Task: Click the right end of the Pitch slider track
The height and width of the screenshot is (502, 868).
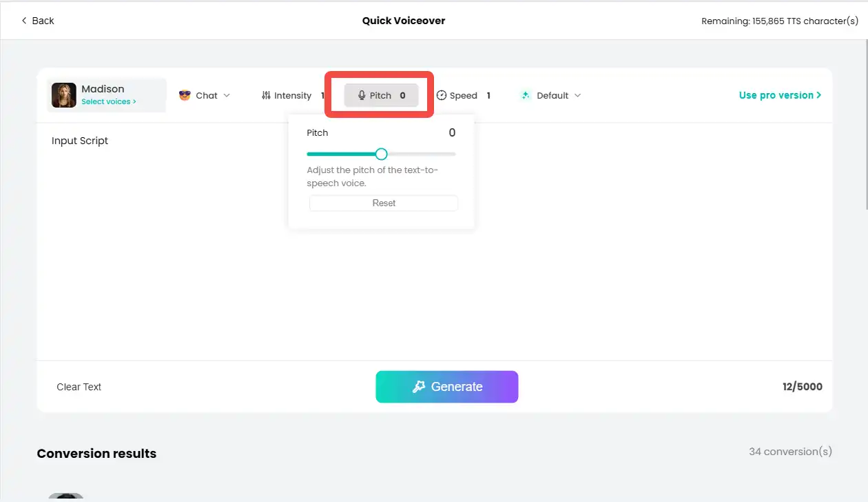Action: pos(453,154)
